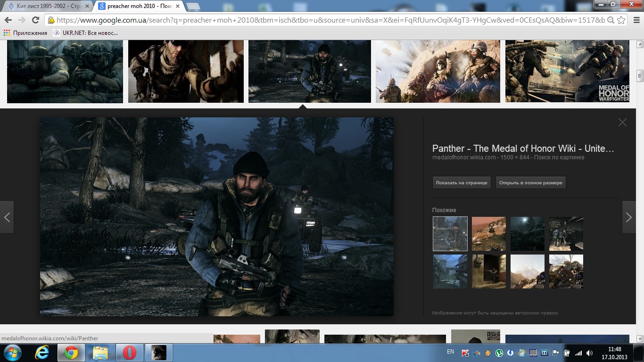The width and height of the screenshot is (644, 362).
Task: Click the Dolby tray icon
Action: pos(545,353)
